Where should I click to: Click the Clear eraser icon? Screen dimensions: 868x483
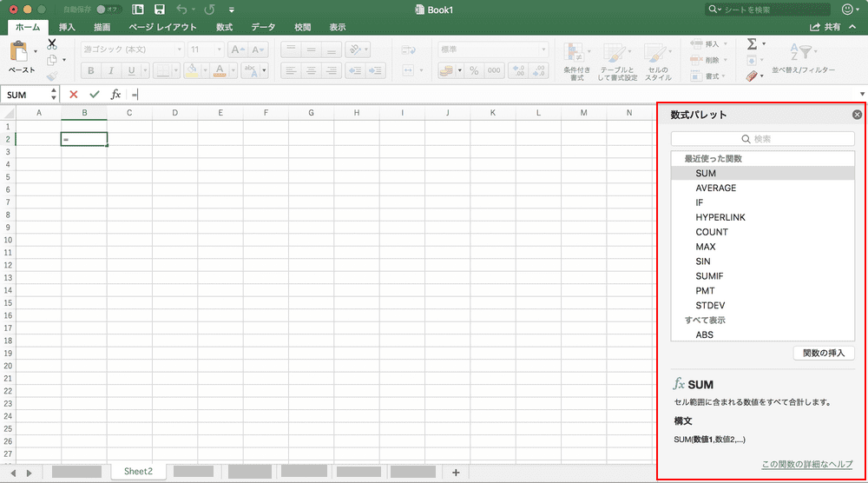(751, 76)
